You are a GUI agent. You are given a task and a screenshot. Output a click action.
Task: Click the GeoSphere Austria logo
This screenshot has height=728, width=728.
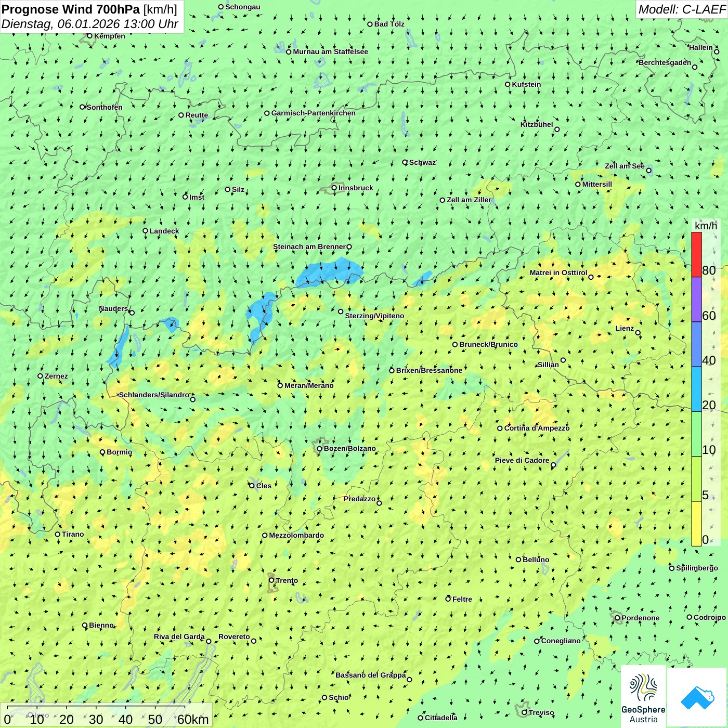(x=643, y=696)
